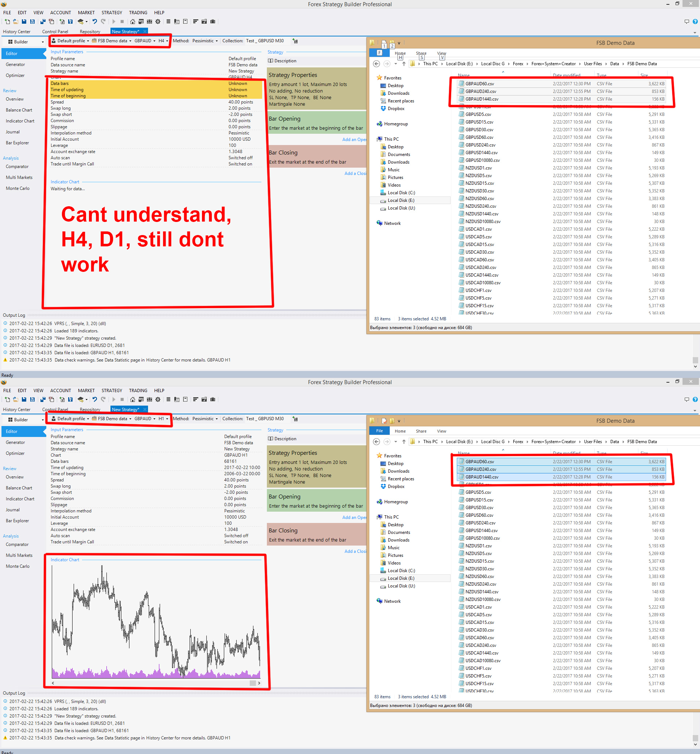
Task: Select Dropbox in the upper Explorer navigation pane
Action: point(396,108)
